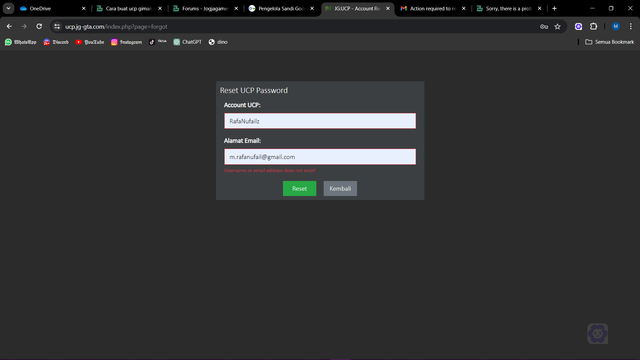640x360 pixels.
Task: Focus the Alamat Email input field
Action: click(320, 157)
